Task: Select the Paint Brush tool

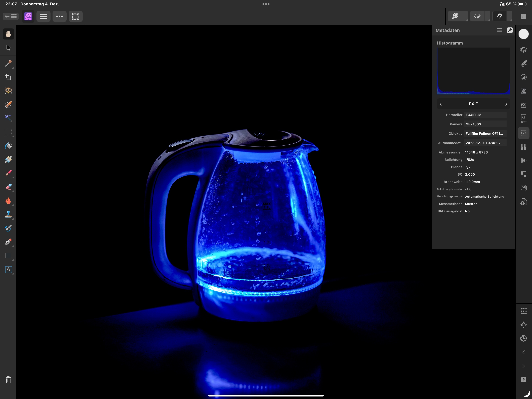Action: (8, 173)
